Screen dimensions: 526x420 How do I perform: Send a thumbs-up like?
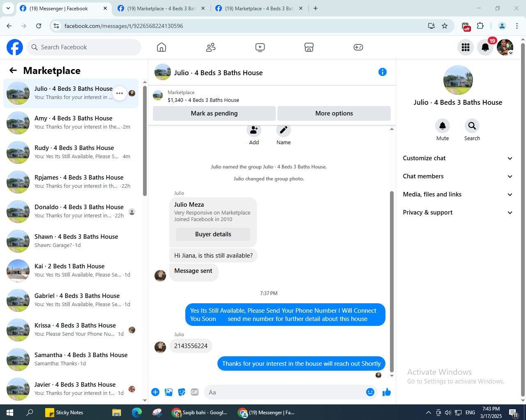tap(387, 392)
